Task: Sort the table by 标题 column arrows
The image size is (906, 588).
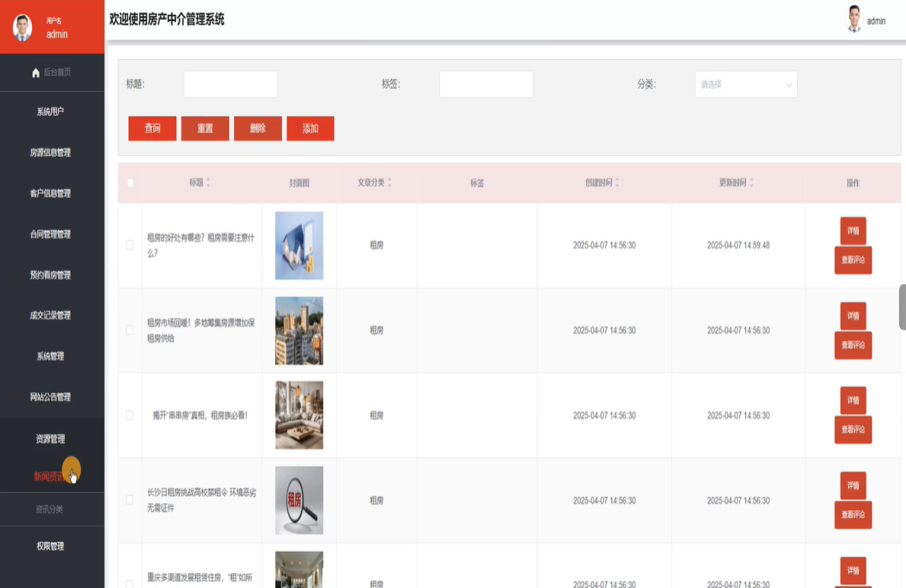Action: pos(208,183)
